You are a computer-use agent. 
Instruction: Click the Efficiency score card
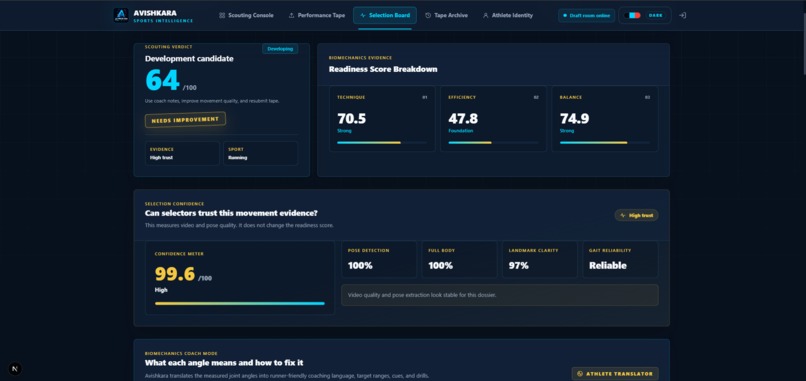click(x=493, y=119)
